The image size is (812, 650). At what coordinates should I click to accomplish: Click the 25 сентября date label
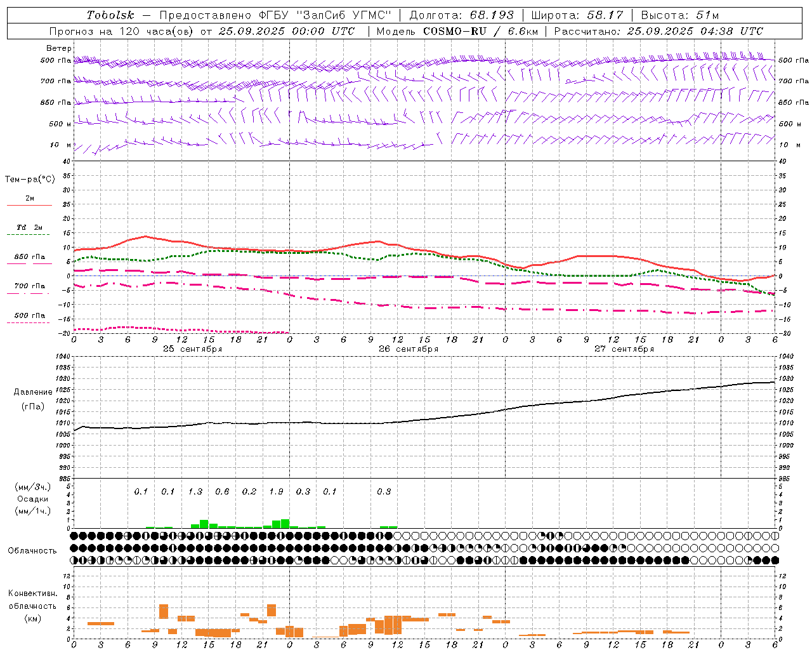[192, 349]
